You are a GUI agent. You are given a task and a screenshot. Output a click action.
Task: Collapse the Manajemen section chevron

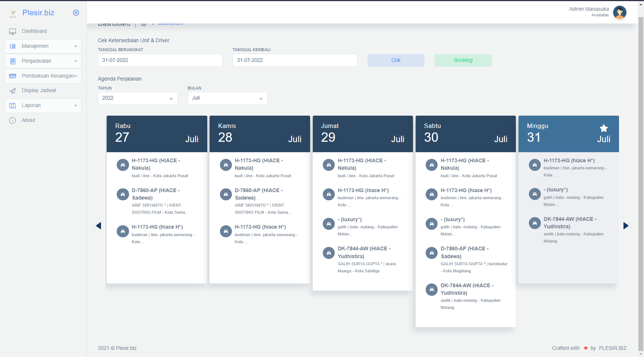coord(76,46)
